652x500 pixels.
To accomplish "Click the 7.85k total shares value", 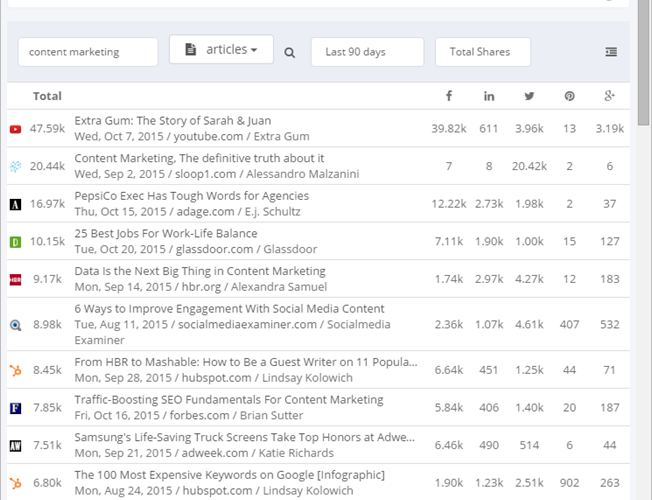I will pos(47,407).
